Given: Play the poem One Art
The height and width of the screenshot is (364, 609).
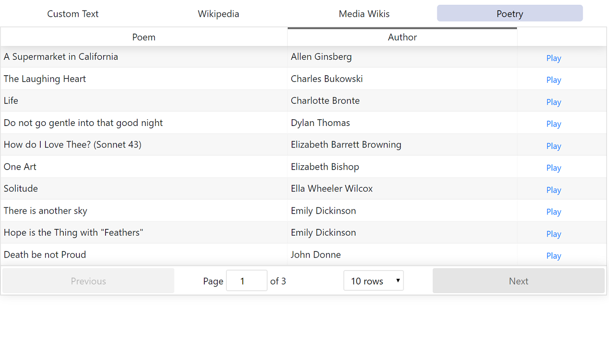Looking at the screenshot, I should coord(553,168).
